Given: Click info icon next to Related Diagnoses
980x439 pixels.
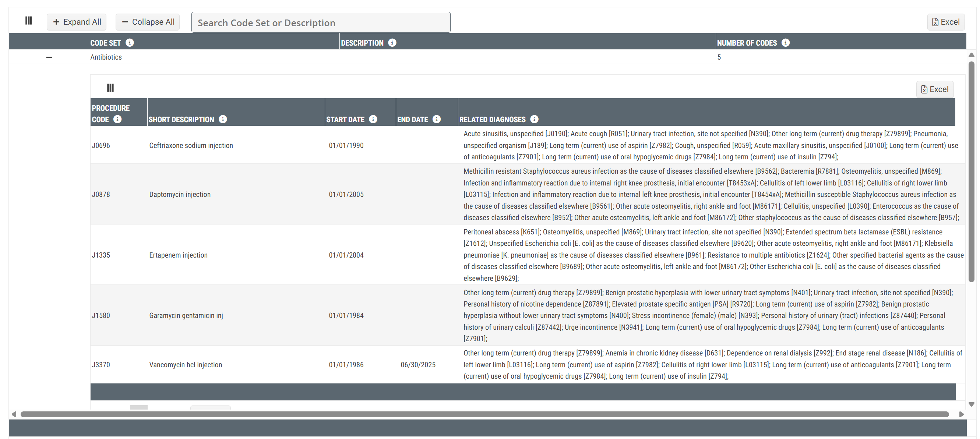Looking at the screenshot, I should [534, 120].
